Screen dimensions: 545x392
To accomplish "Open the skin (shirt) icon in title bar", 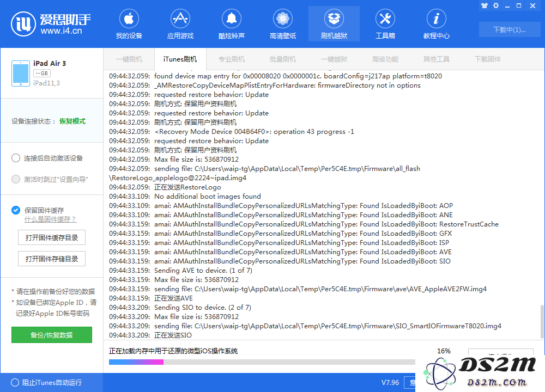I will 485,5.
